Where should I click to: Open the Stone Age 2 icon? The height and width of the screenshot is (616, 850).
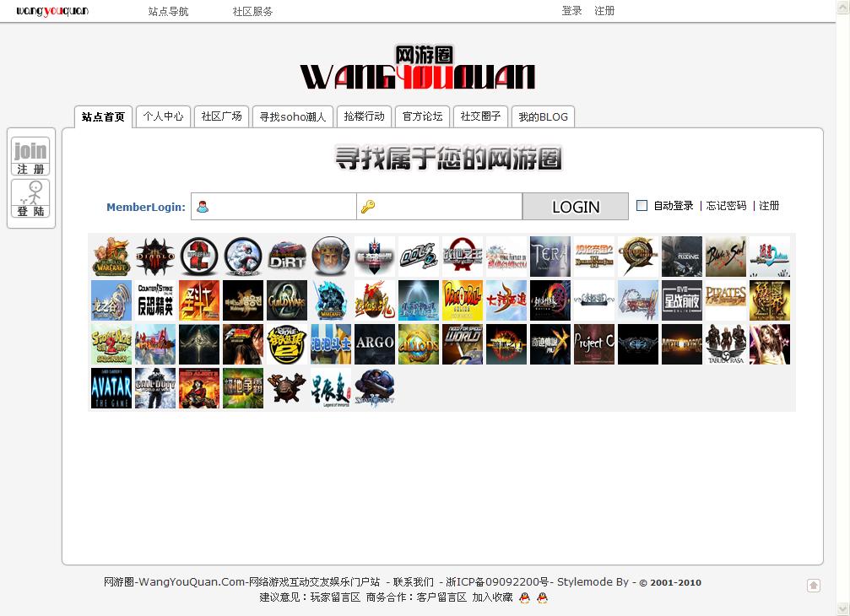(111, 344)
